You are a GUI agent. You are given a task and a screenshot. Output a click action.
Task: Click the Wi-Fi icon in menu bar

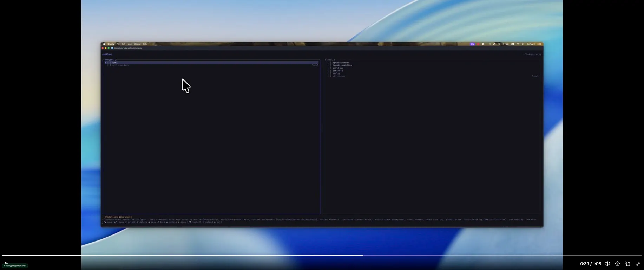point(518,44)
